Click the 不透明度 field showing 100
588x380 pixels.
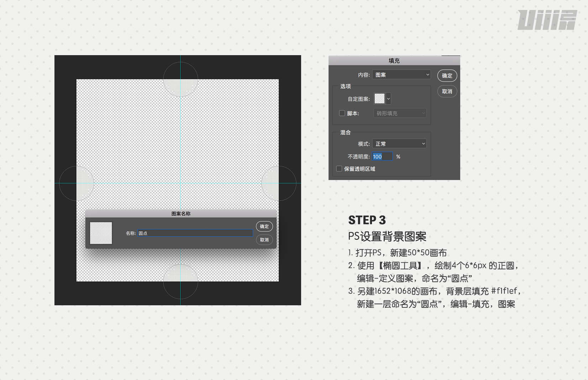[382, 157]
